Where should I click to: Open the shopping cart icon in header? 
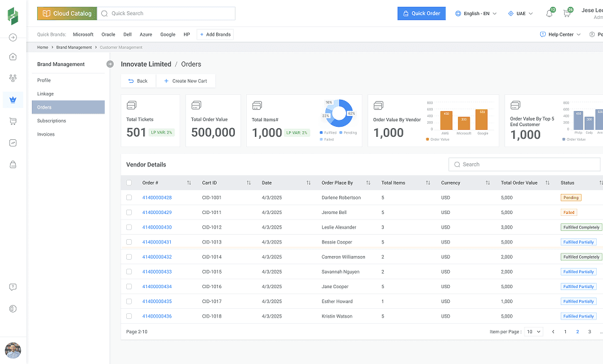(567, 14)
